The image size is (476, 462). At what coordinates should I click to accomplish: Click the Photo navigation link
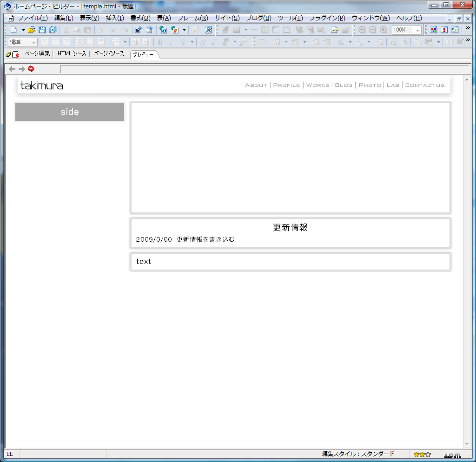(x=370, y=86)
